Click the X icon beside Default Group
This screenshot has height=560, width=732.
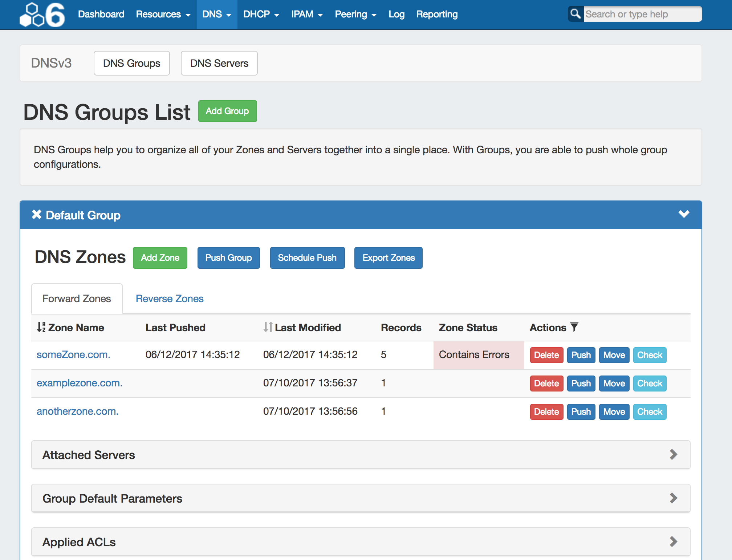(36, 215)
